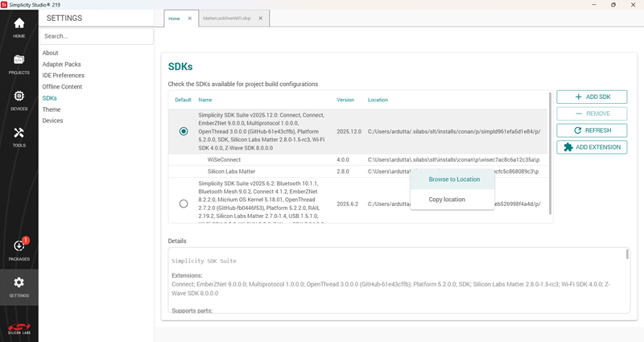Click the WiSeConnect 4.0.0 version cell
This screenshot has width=644, height=342.
343,159
